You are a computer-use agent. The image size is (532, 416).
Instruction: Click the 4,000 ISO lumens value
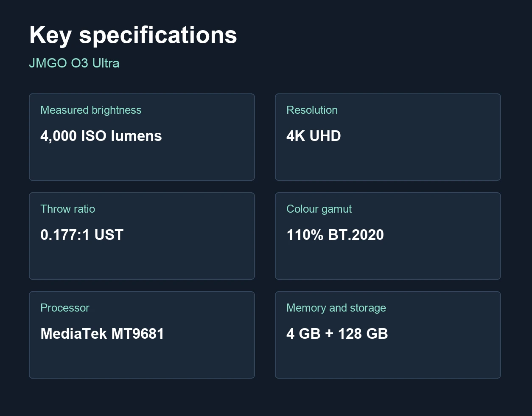click(x=101, y=136)
